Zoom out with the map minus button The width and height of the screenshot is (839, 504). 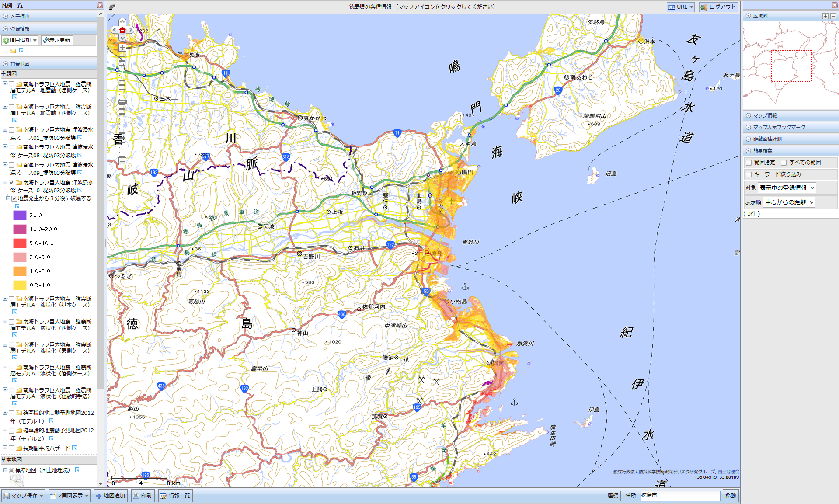coord(122,161)
